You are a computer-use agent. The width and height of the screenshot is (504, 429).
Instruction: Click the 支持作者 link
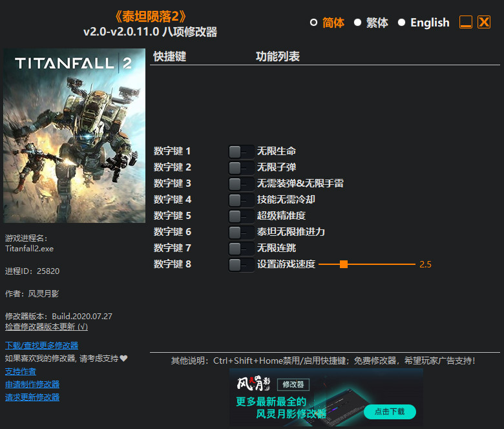(x=21, y=371)
